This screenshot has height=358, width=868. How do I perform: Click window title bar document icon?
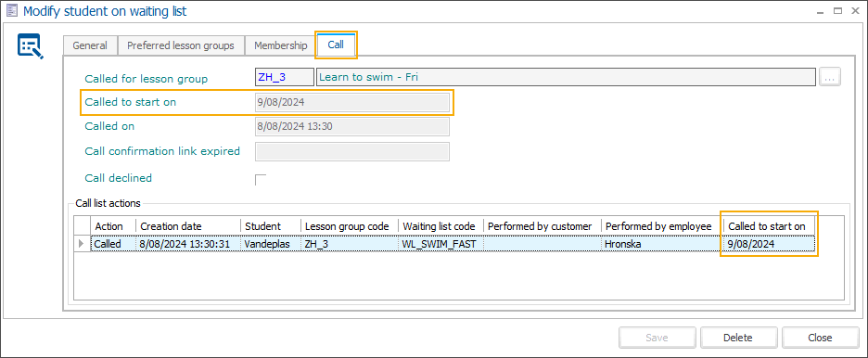[x=11, y=10]
